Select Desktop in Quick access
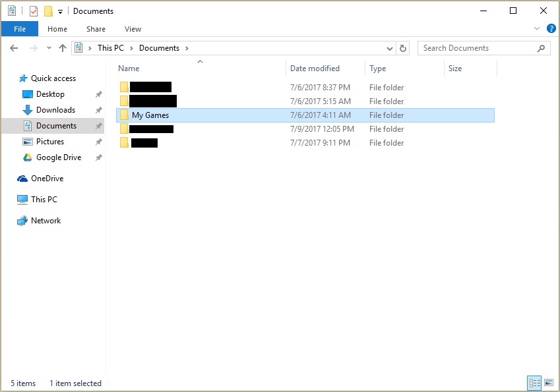Image resolution: width=560 pixels, height=392 pixels. pyautogui.click(x=50, y=94)
